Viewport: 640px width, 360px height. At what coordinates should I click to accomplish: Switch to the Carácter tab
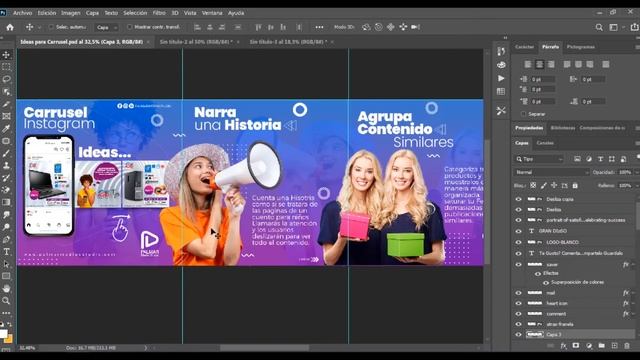(524, 47)
